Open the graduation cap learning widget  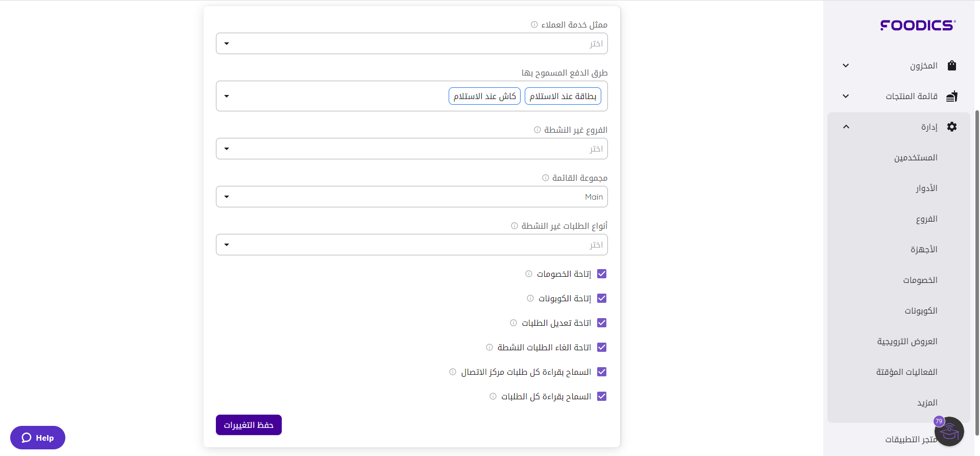click(949, 431)
